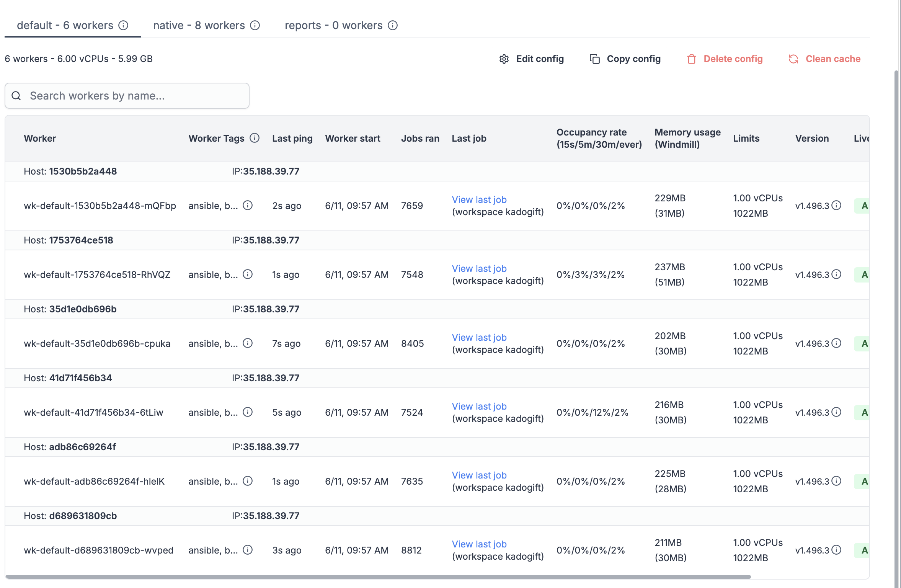This screenshot has height=588, width=901.
Task: Show tags info for wk-default-adb86c69264f-hlelK
Action: (x=248, y=481)
